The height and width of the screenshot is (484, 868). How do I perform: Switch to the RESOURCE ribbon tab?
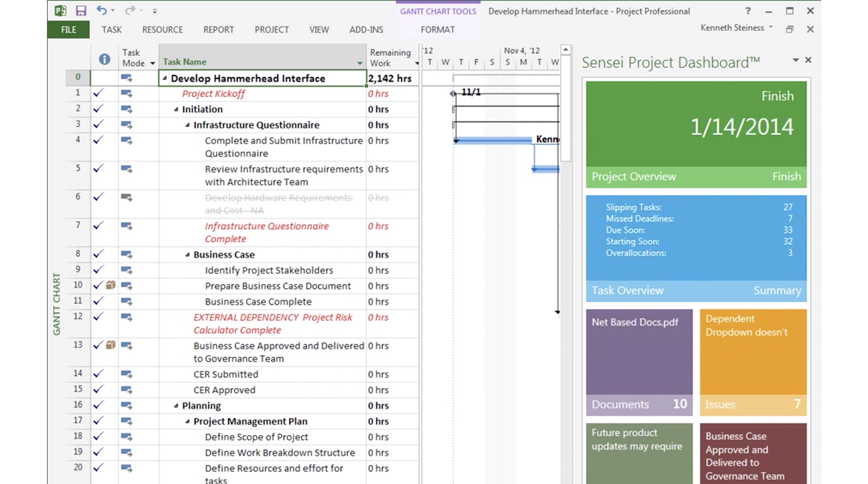pyautogui.click(x=162, y=29)
